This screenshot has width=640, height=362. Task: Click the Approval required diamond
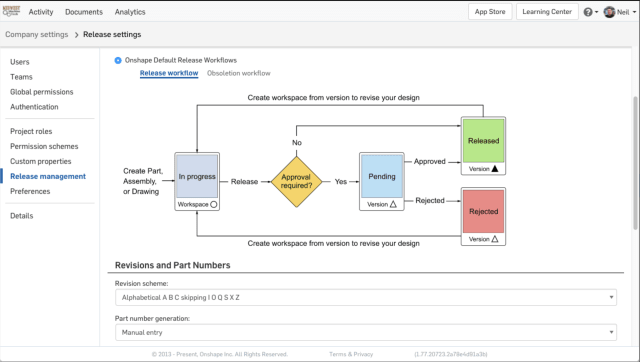point(296,182)
